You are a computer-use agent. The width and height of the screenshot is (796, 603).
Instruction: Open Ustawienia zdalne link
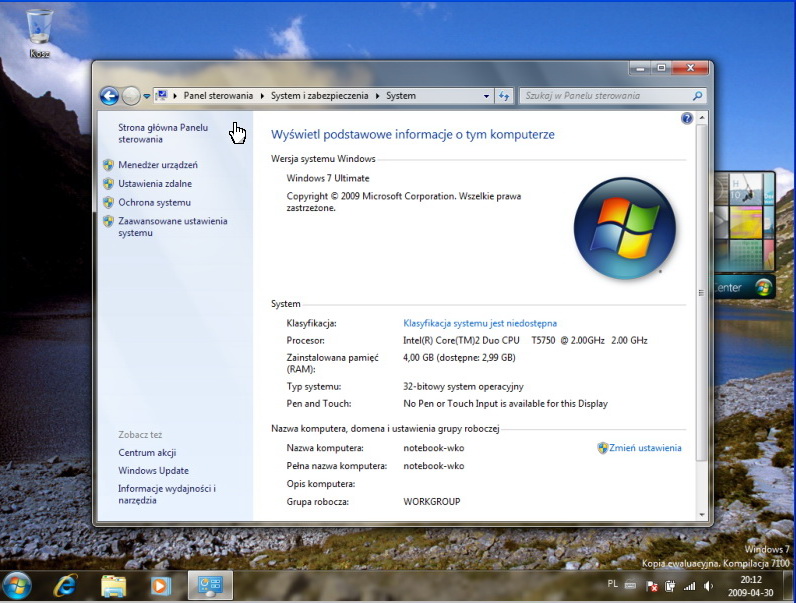click(x=155, y=184)
